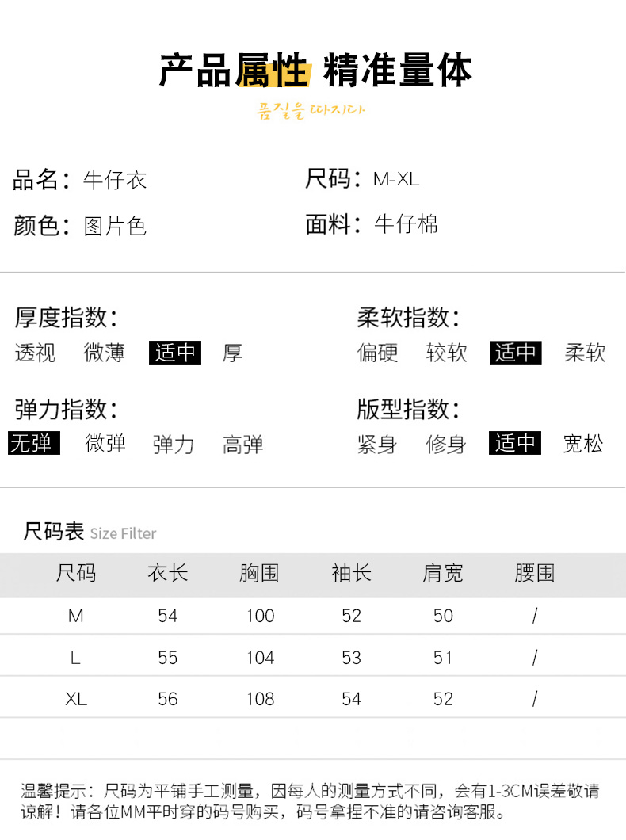
Task: Click the 产品属性 精准量体 title
Action: (x=315, y=71)
